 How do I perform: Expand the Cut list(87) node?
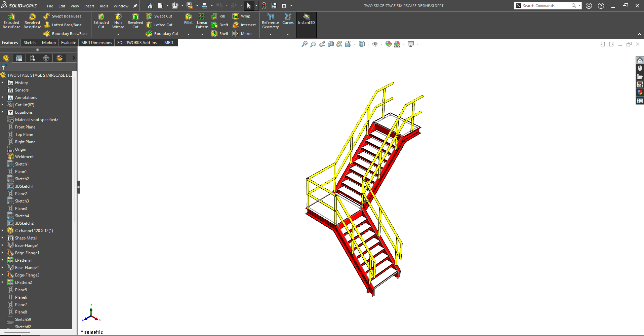(2, 105)
